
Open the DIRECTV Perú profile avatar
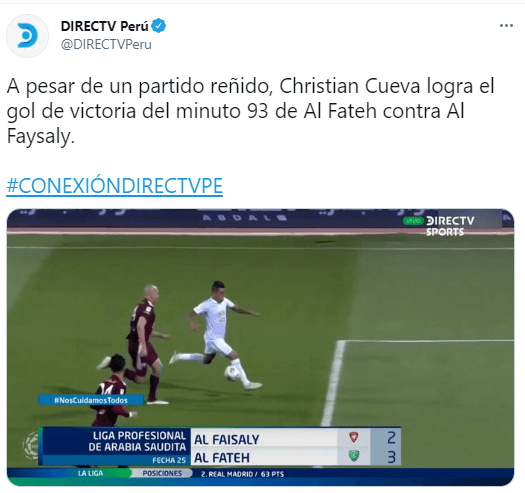point(27,36)
